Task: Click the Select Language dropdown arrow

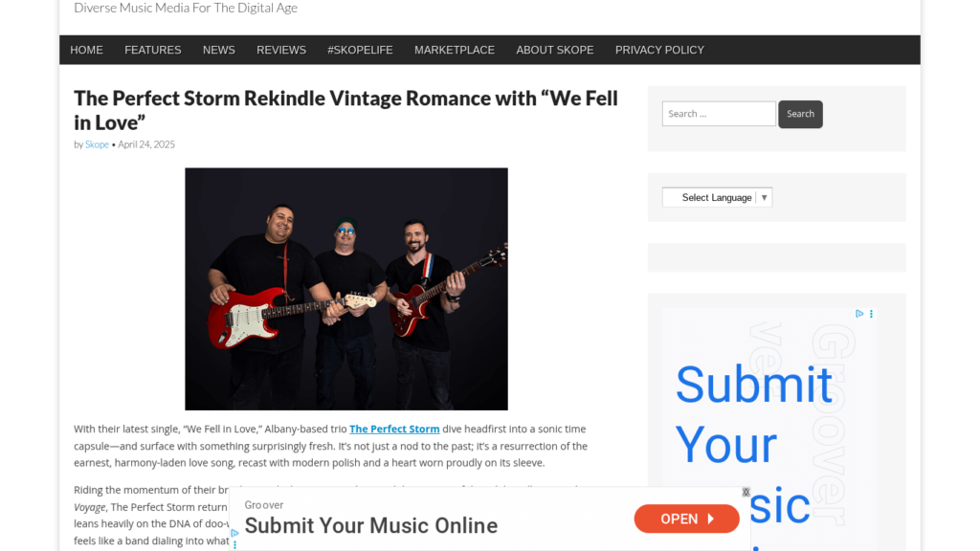Action: (x=764, y=197)
